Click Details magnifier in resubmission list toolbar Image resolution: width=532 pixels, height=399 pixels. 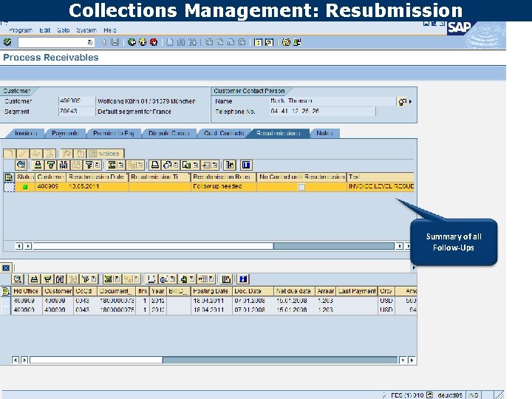coord(21,166)
